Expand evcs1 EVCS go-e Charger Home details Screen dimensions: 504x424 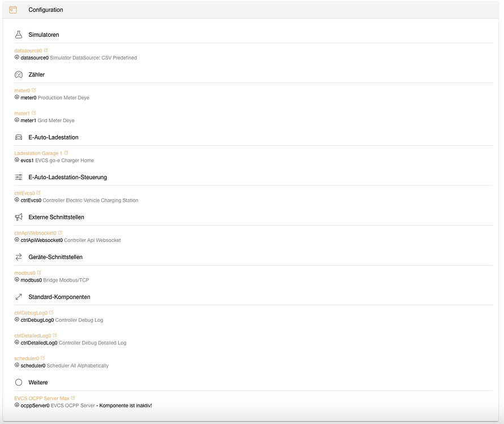(x=17, y=160)
